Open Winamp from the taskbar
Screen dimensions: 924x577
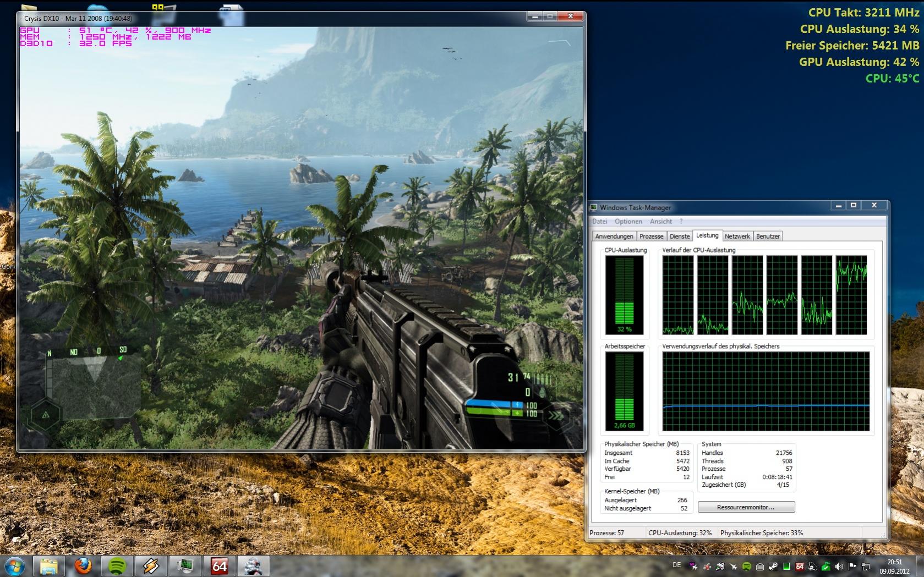[x=151, y=566]
